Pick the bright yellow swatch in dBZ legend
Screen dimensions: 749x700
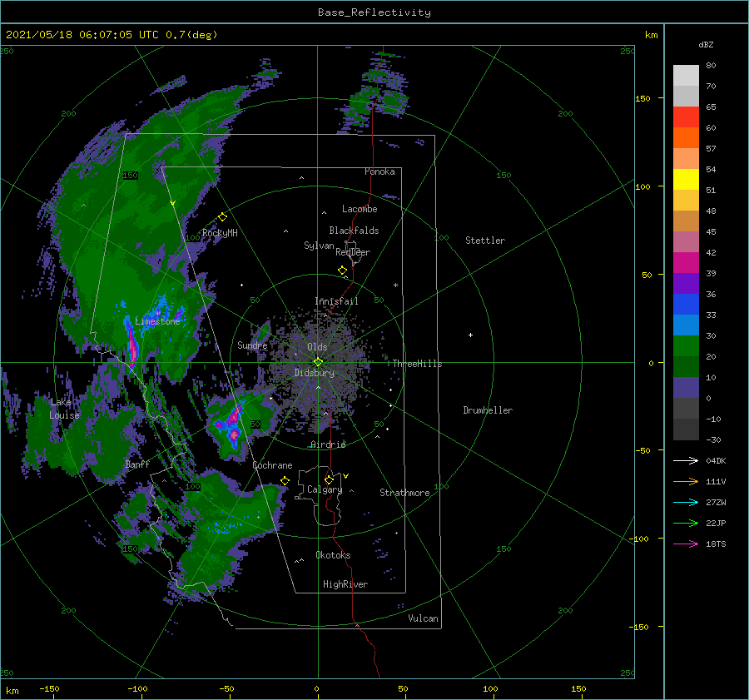point(686,180)
